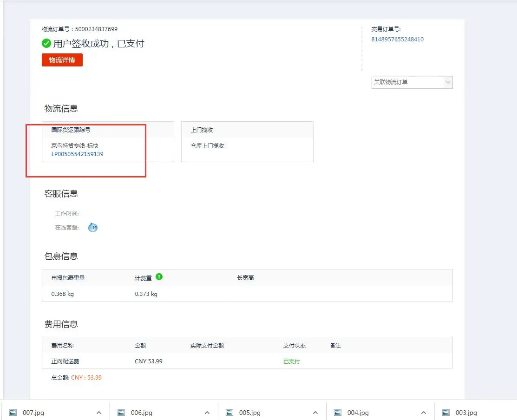
Task: Open the 关联物流订单 dropdown
Action: click(412, 82)
